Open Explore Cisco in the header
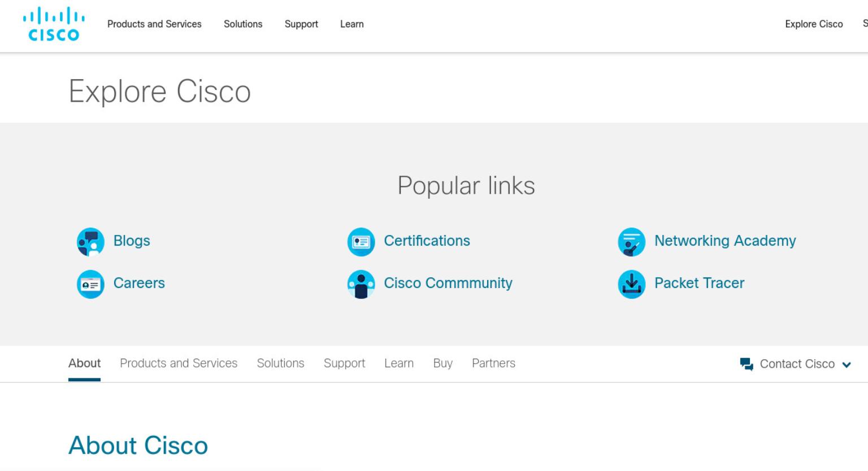The height and width of the screenshot is (471, 868). [814, 24]
